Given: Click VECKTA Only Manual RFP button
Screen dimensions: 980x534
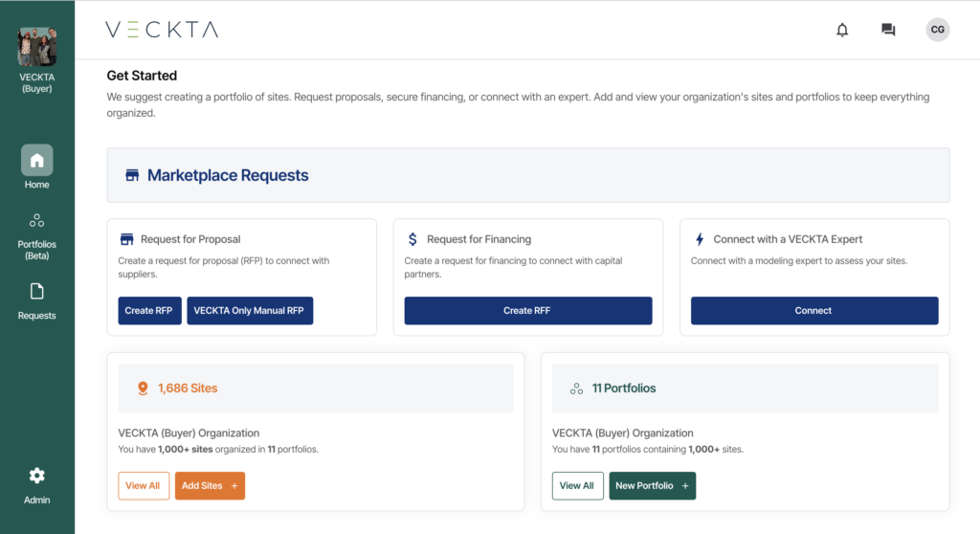Looking at the screenshot, I should [x=250, y=311].
